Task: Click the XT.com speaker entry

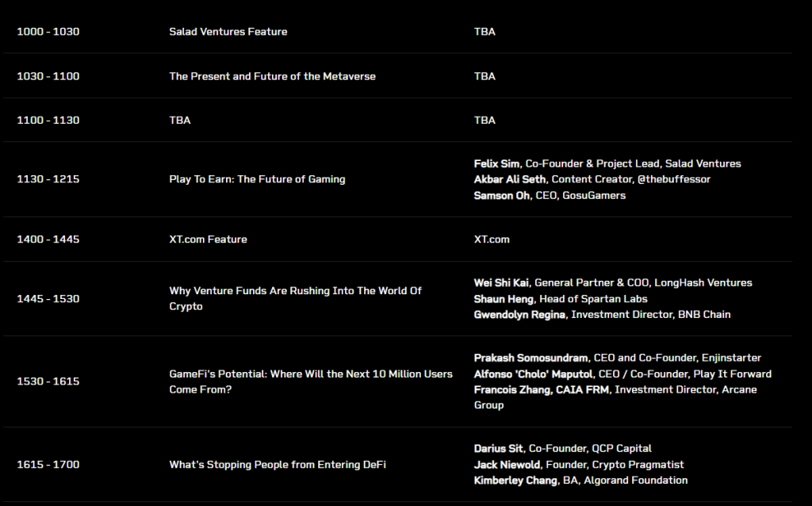Action: coord(492,240)
